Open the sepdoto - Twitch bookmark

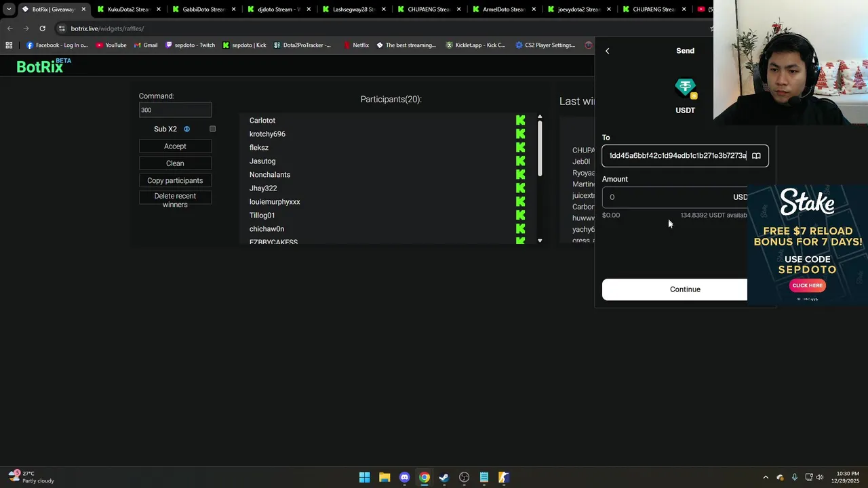pos(190,45)
